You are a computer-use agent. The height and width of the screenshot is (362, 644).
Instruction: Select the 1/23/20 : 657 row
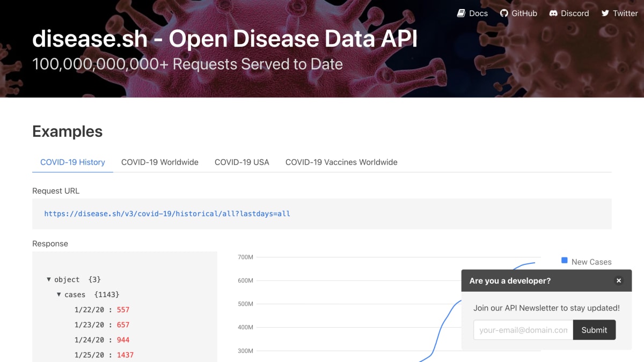coord(102,324)
